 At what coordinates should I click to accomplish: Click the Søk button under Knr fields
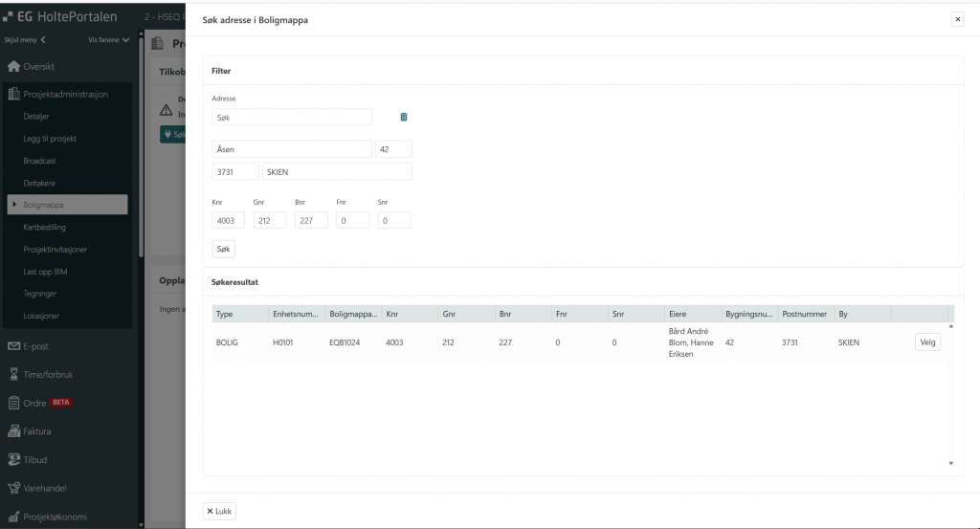(223, 249)
